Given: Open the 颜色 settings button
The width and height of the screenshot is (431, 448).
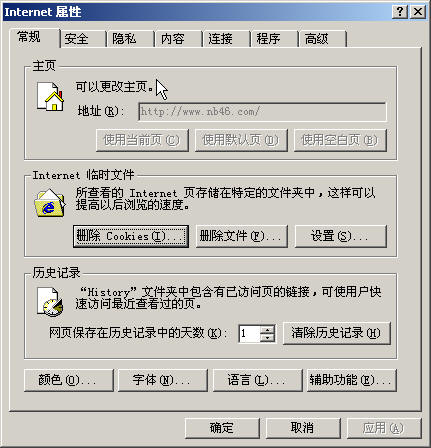Looking at the screenshot, I should click(x=69, y=380).
